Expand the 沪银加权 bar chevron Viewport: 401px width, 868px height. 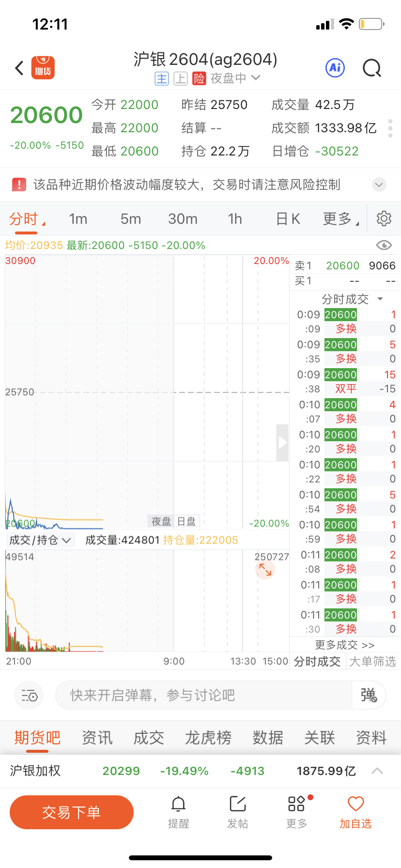pyautogui.click(x=377, y=771)
